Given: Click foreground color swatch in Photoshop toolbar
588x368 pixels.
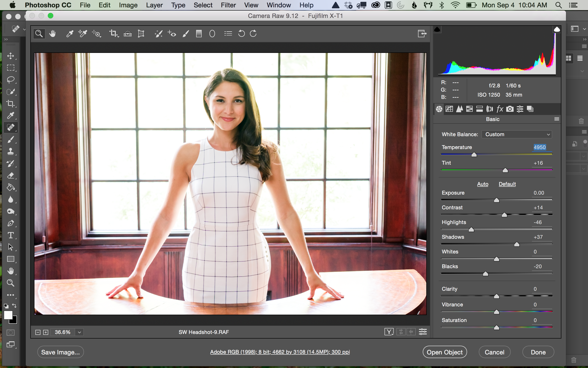Looking at the screenshot, I should (x=8, y=315).
